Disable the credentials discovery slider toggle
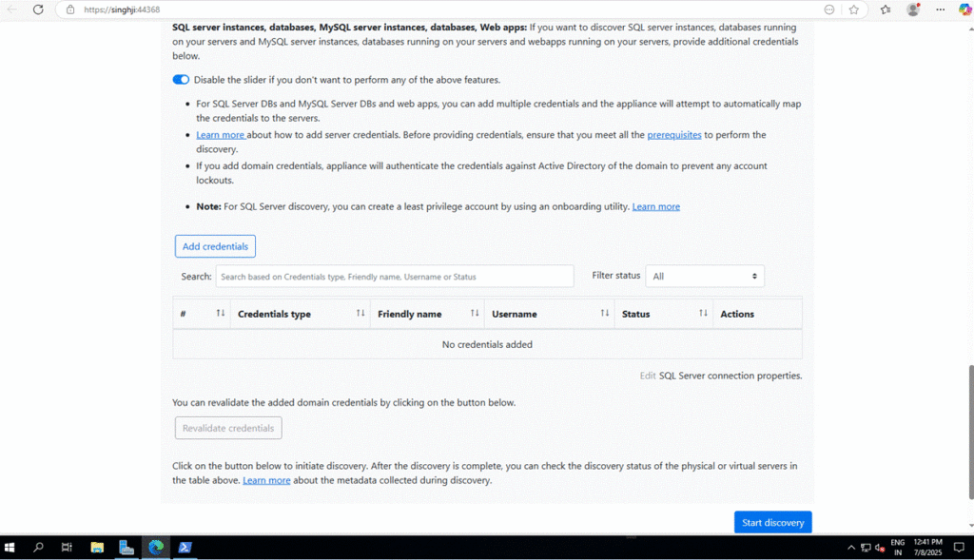 click(181, 80)
